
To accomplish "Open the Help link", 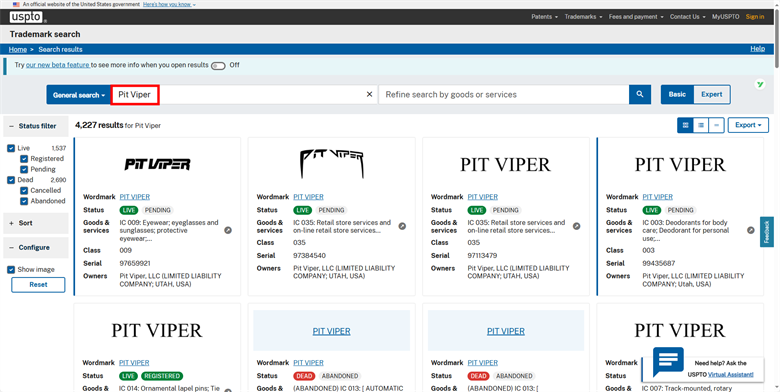I will 758,49.
